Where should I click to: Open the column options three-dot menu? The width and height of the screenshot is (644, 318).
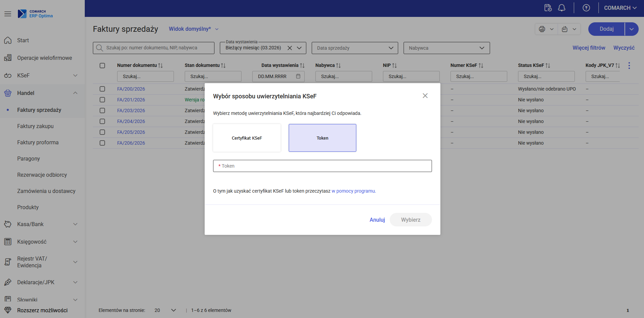(x=629, y=66)
